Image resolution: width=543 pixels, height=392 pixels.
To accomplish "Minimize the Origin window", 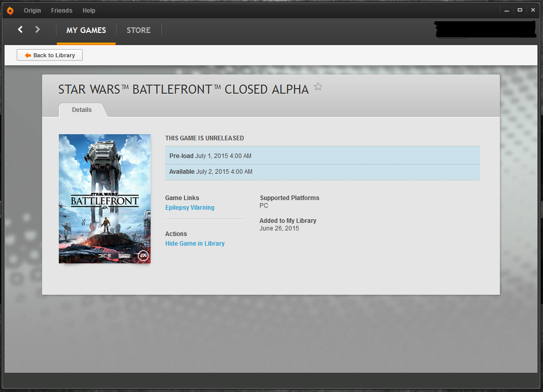I will (x=506, y=10).
